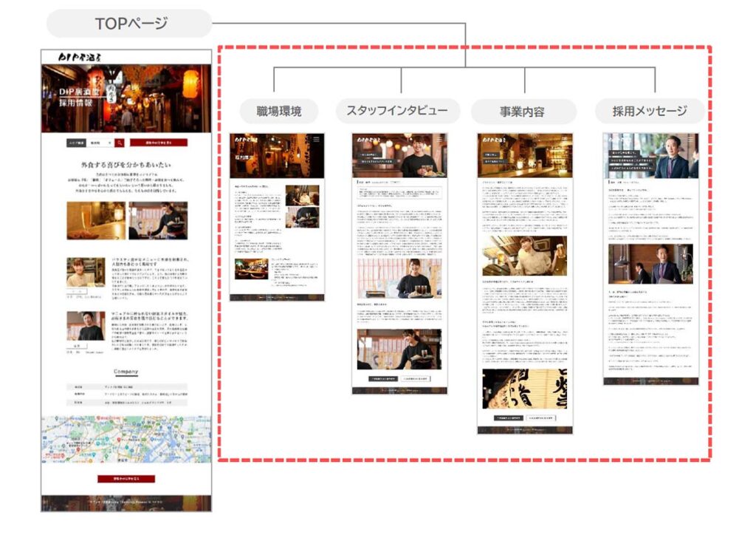756x535 pixels.
Task: Select the 採用メッセージ label
Action: (x=649, y=112)
